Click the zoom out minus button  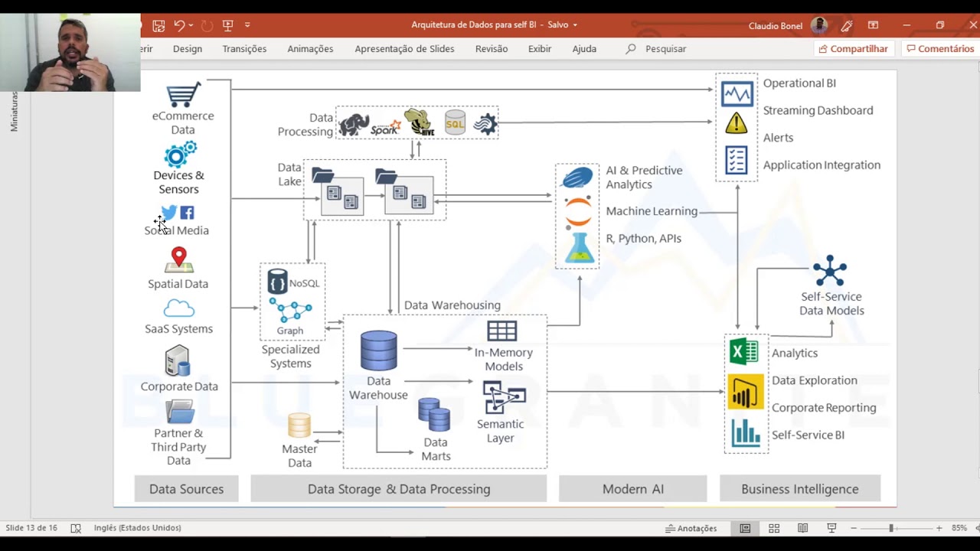pos(854,528)
